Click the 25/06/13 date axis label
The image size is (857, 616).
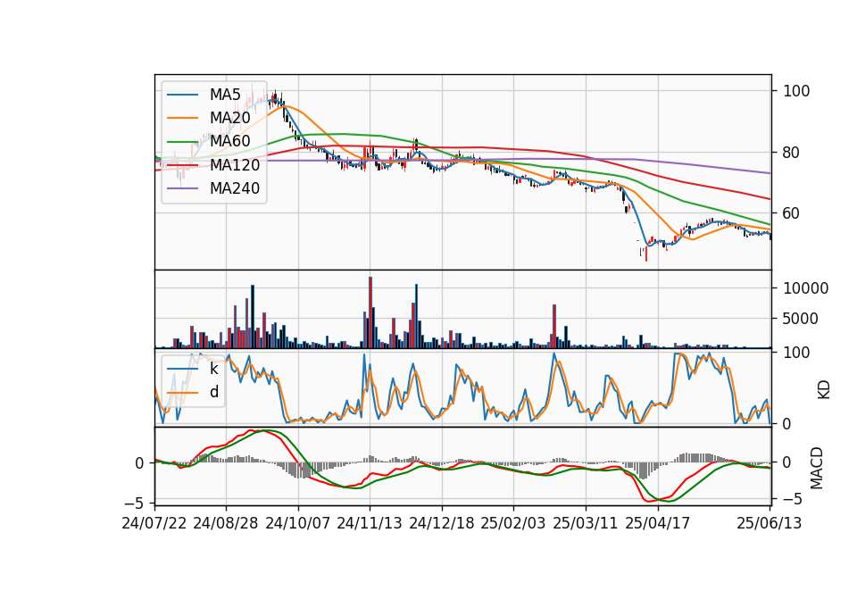(x=769, y=523)
